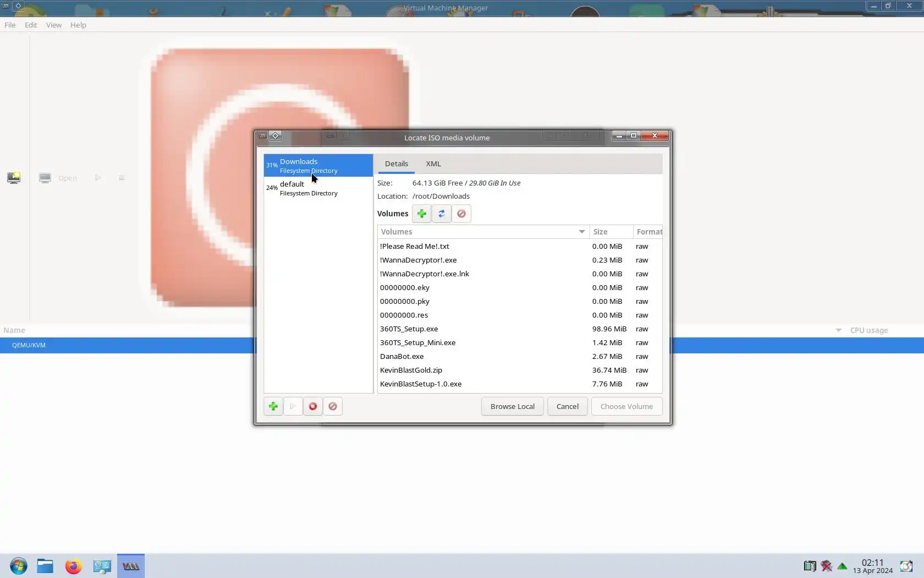Open the clock showing 02:11
This screenshot has height=578, width=924.
click(873, 566)
